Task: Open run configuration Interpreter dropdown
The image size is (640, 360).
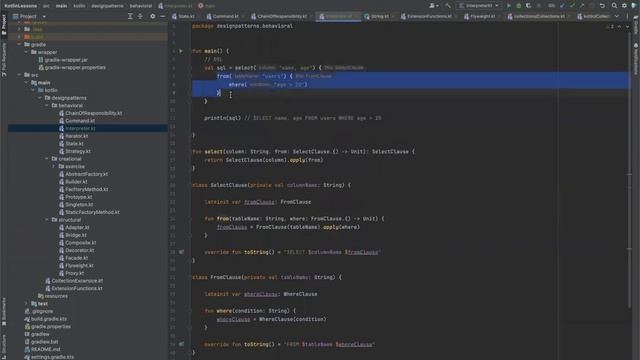Action: click(479, 6)
